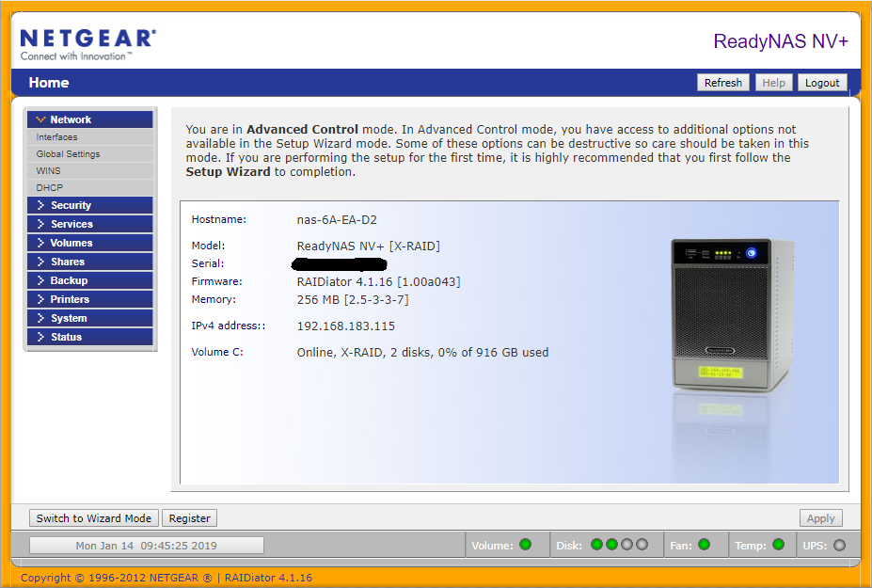Expand the Volumes menu section
The width and height of the screenshot is (872, 588).
pyautogui.click(x=89, y=243)
